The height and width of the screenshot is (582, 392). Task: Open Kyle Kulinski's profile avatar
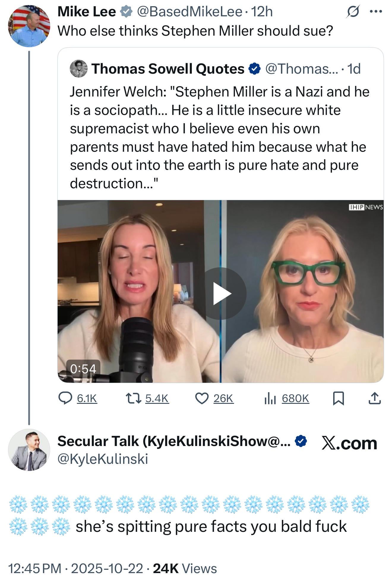click(x=29, y=450)
